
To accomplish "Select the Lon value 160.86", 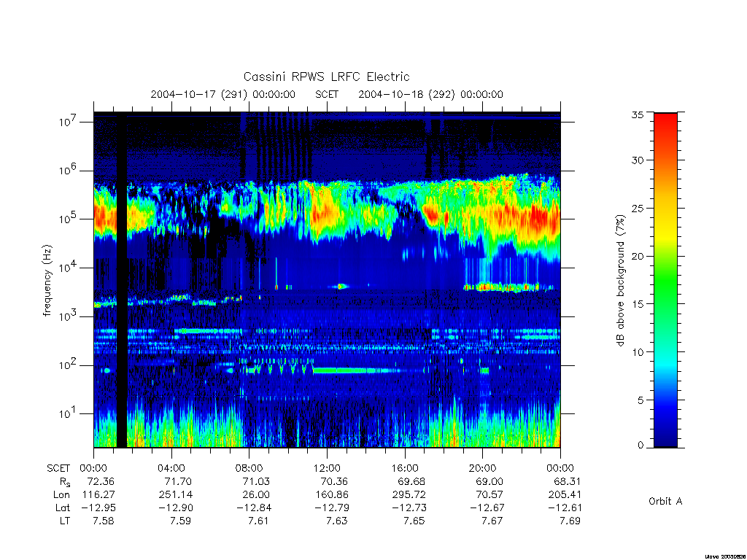I will tap(332, 494).
